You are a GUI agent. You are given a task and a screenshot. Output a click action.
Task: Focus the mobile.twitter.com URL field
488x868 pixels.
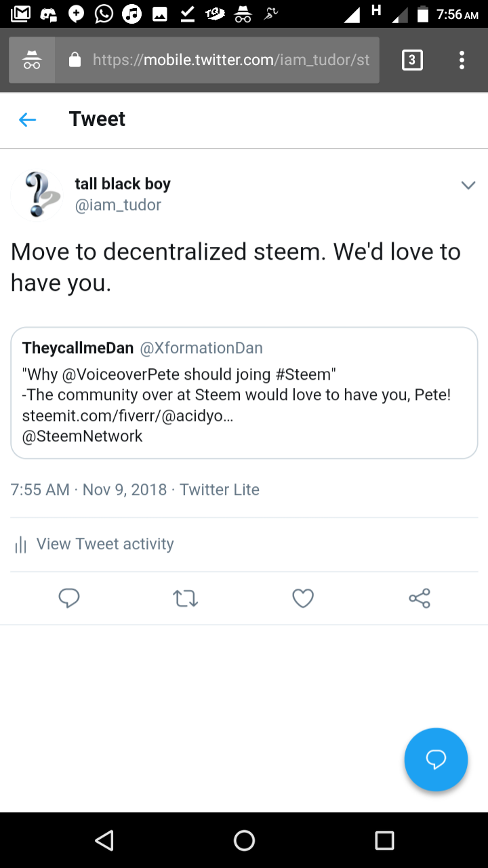click(230, 60)
